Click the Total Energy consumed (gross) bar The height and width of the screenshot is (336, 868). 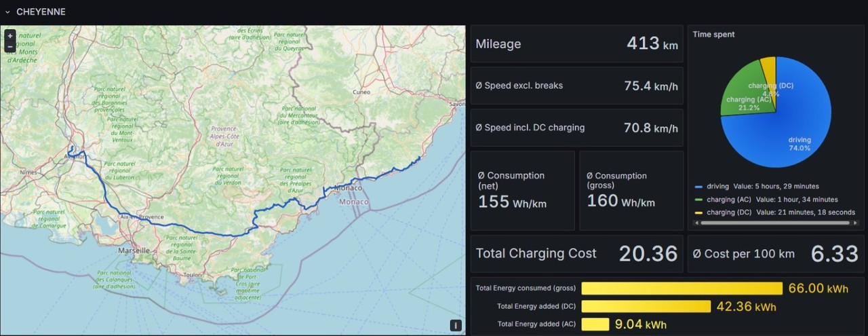pos(682,288)
